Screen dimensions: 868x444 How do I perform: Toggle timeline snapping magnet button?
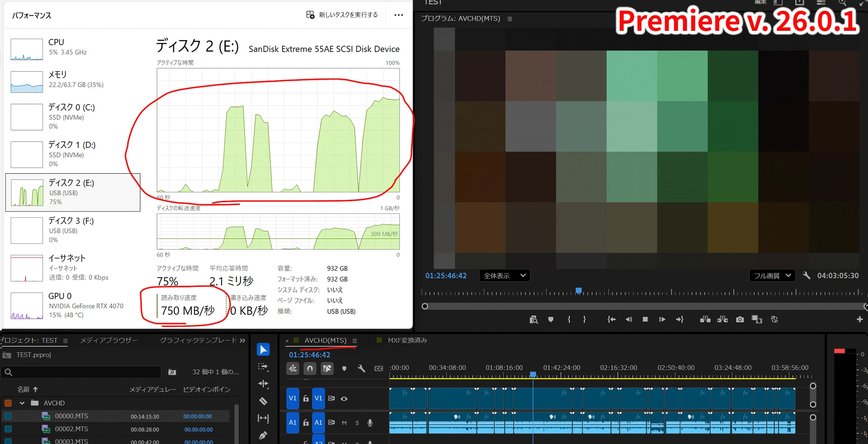pos(310,368)
